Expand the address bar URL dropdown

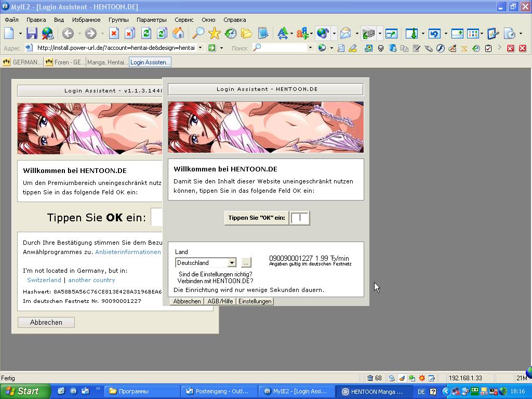[200, 48]
